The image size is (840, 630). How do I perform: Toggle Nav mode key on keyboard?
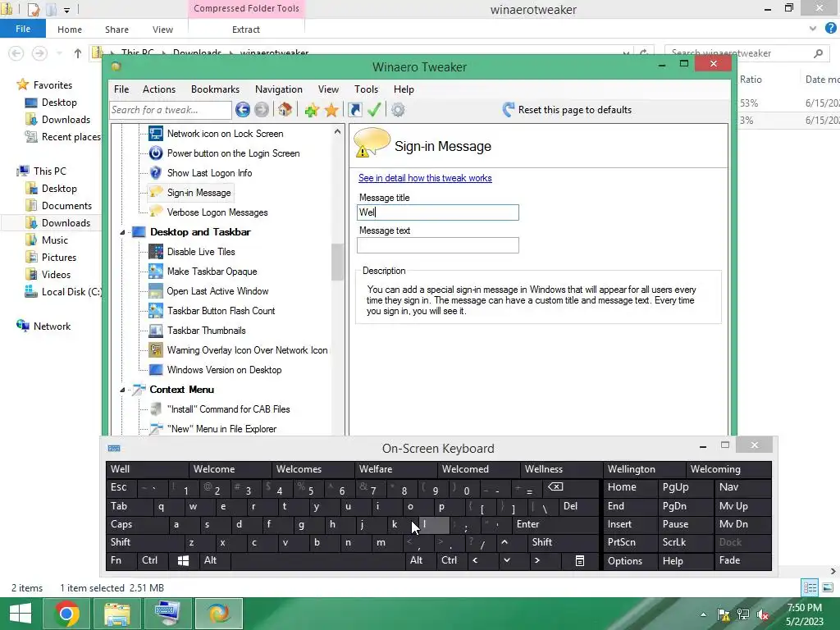click(x=743, y=487)
